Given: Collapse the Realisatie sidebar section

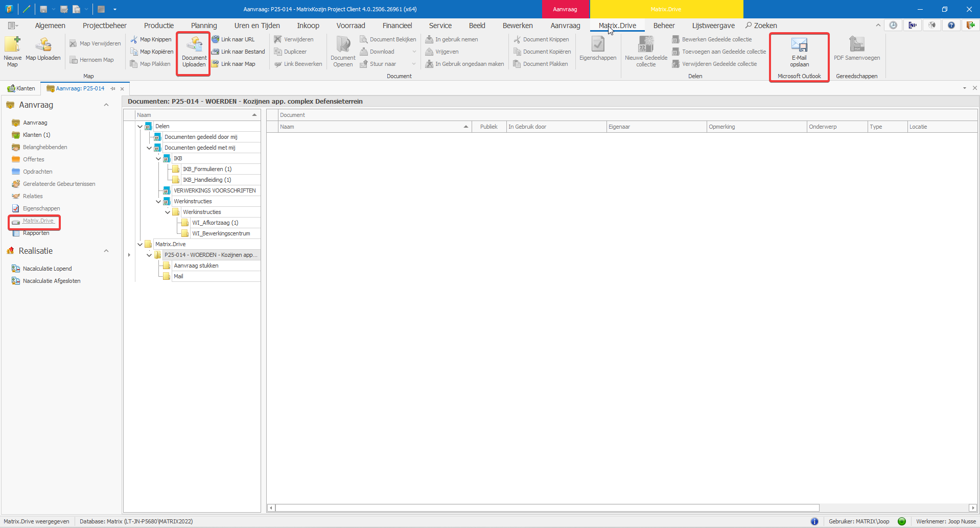Looking at the screenshot, I should click(106, 251).
